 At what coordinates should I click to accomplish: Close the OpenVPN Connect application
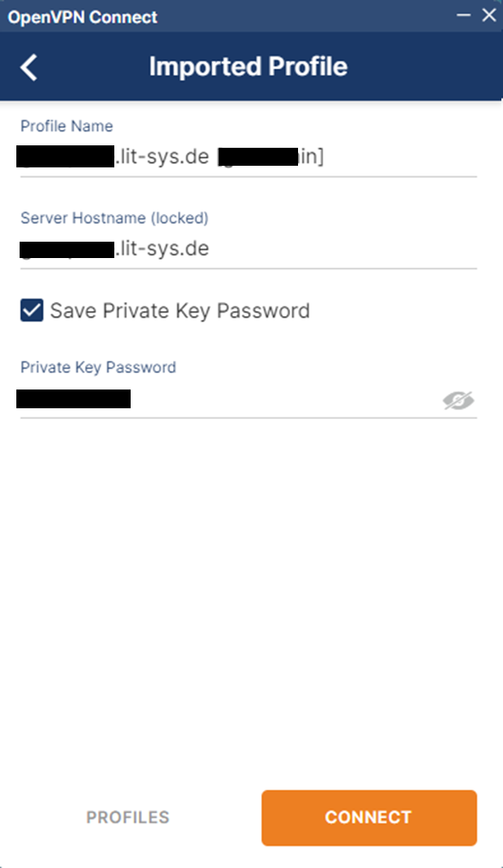(x=488, y=15)
